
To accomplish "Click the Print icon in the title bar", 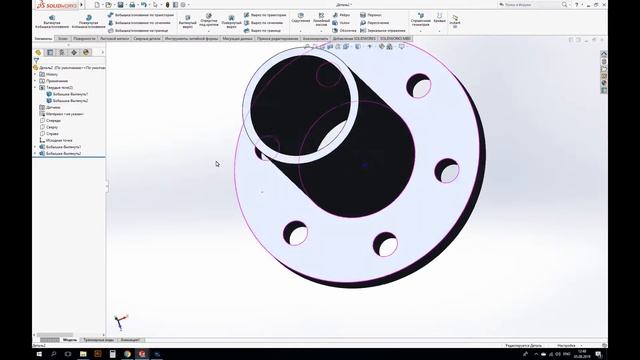I will (132, 5).
